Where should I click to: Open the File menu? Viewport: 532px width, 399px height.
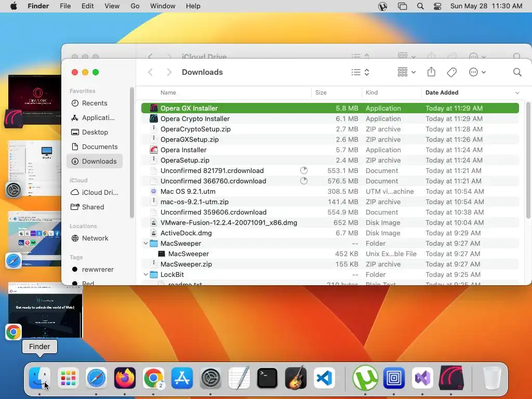click(x=65, y=6)
